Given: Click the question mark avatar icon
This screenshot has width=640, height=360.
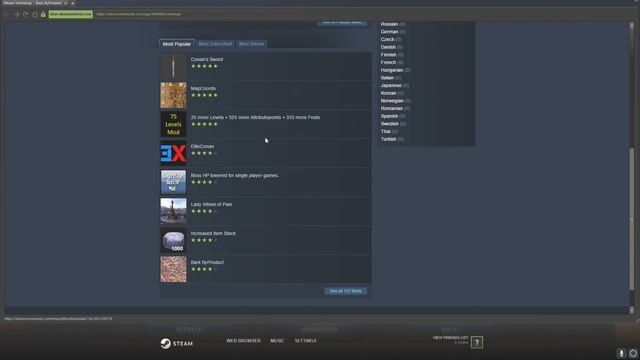Looking at the screenshot, I should click(x=477, y=342).
